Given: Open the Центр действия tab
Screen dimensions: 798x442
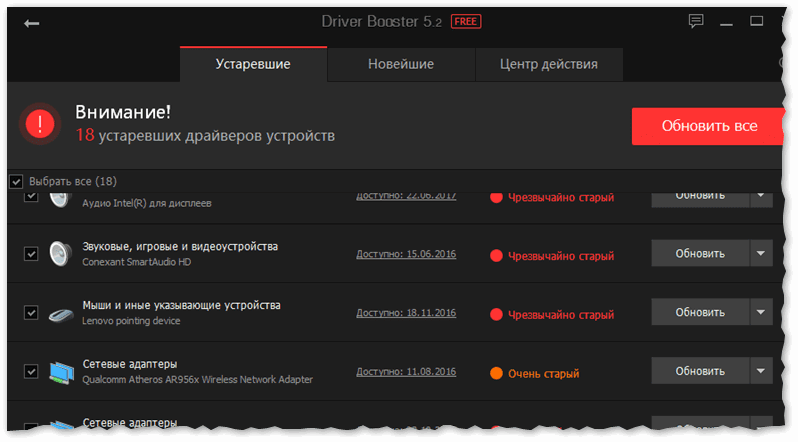Looking at the screenshot, I should pos(549,64).
